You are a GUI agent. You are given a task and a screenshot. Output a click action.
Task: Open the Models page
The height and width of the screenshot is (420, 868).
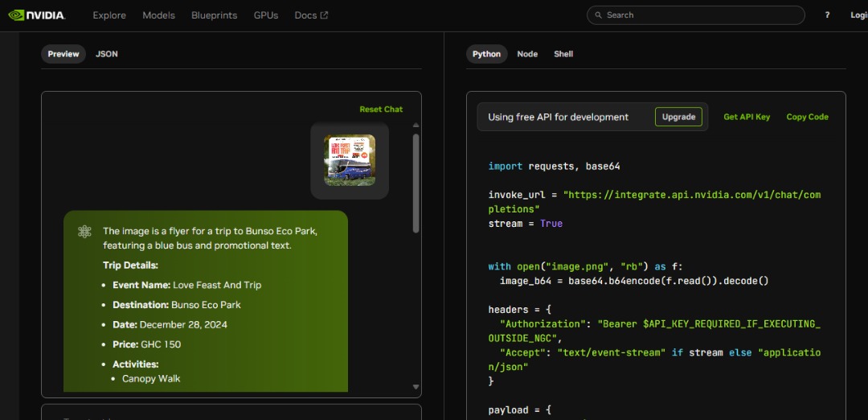click(158, 15)
